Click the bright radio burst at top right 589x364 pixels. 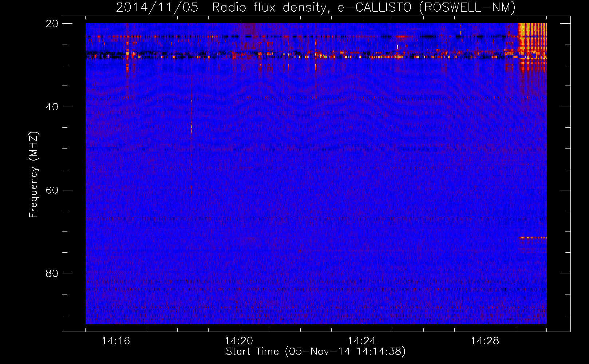[532, 47]
